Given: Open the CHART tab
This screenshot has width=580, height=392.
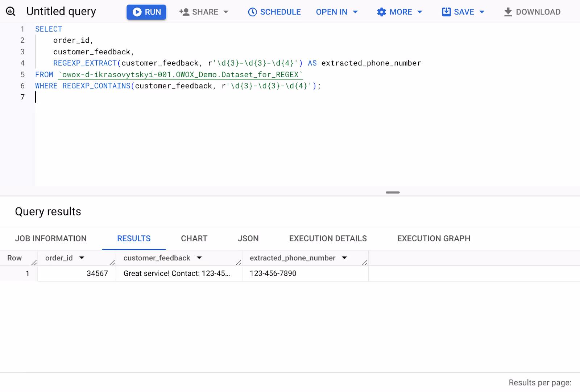Looking at the screenshot, I should click(194, 239).
